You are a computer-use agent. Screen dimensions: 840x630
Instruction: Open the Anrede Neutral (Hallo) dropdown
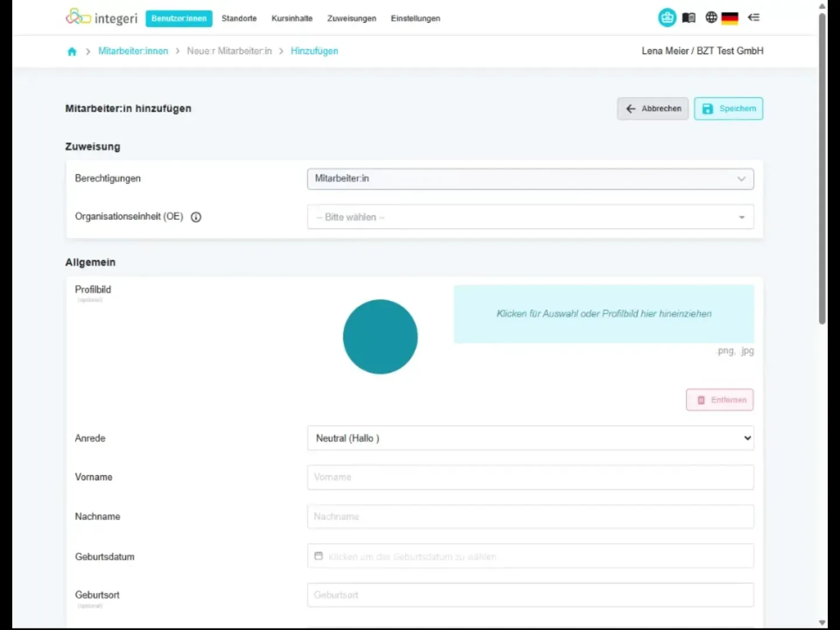point(530,438)
